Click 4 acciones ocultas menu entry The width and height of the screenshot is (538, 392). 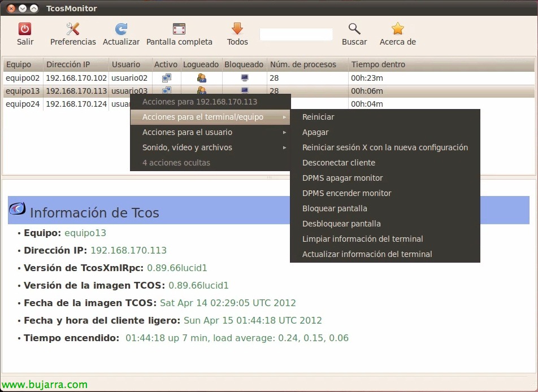(210, 163)
